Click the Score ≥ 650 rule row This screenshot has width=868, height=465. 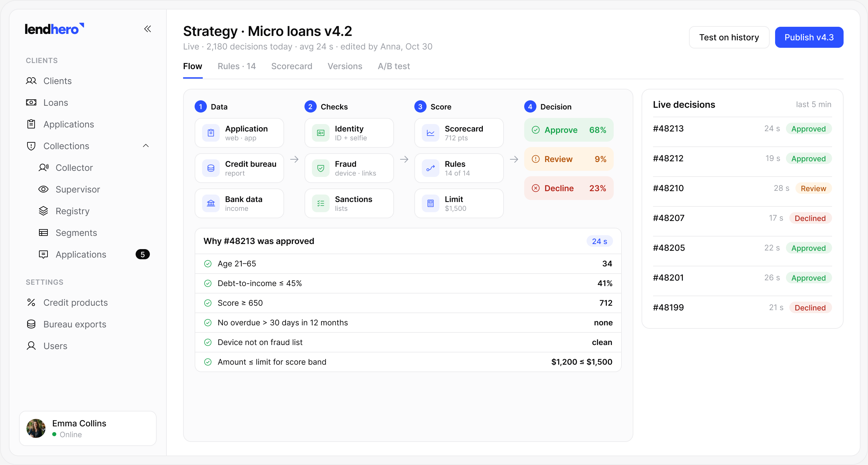pyautogui.click(x=408, y=303)
